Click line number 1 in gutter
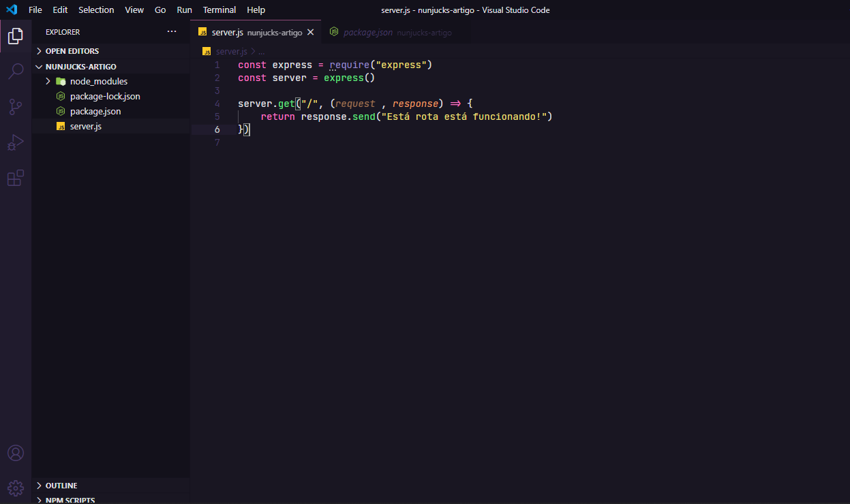Screen dimensions: 850x504 point(217,65)
